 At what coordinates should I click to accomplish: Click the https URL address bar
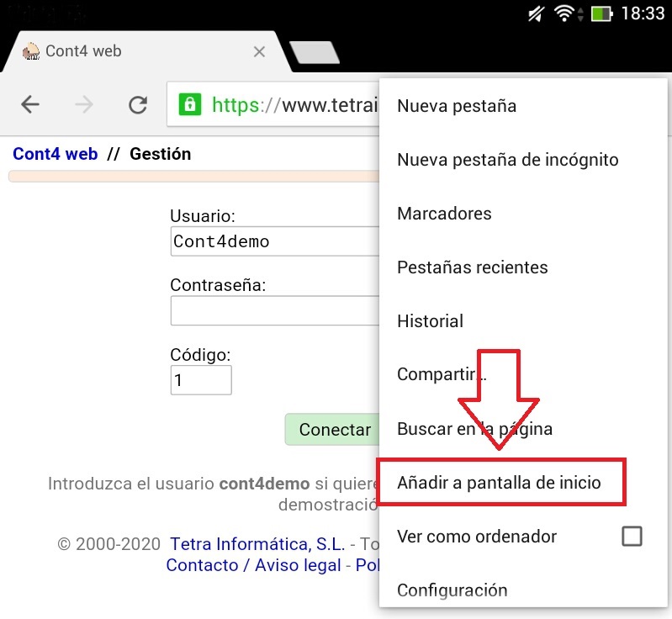[286, 104]
